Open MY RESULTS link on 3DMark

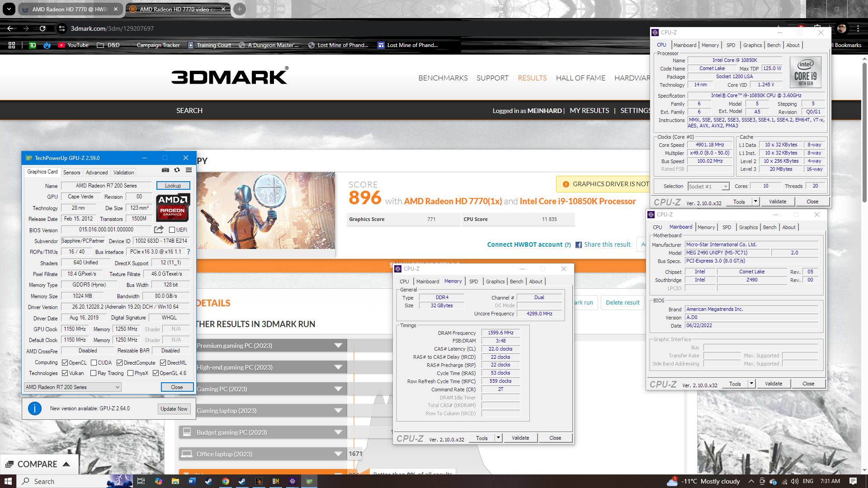tap(590, 111)
